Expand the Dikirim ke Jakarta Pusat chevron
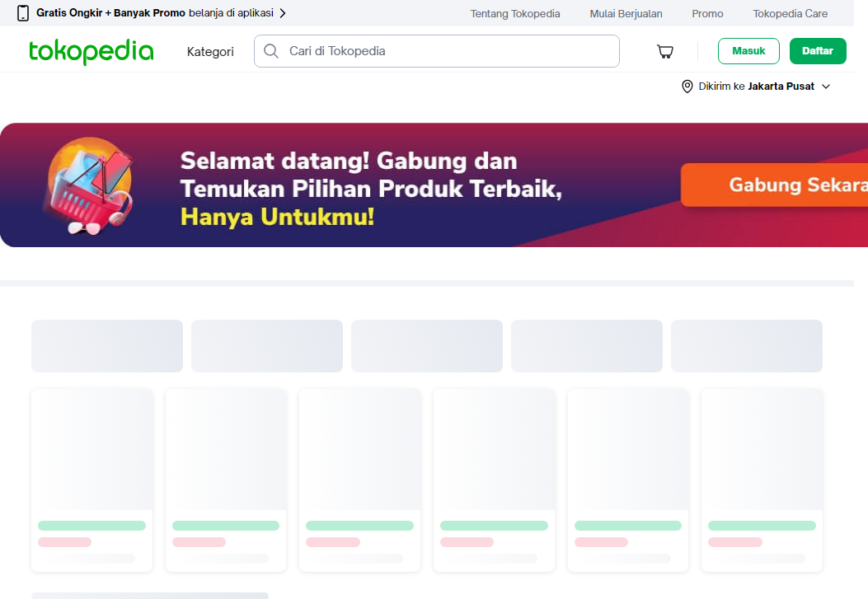 tap(826, 87)
